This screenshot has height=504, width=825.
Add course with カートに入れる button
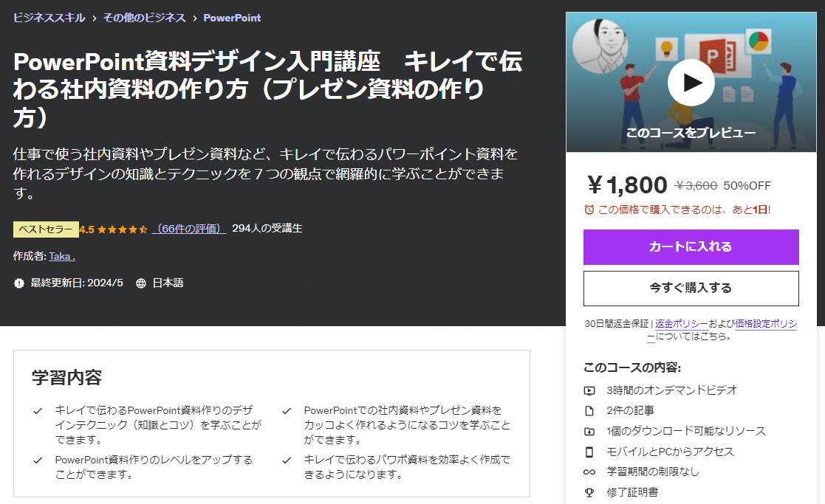(x=691, y=247)
